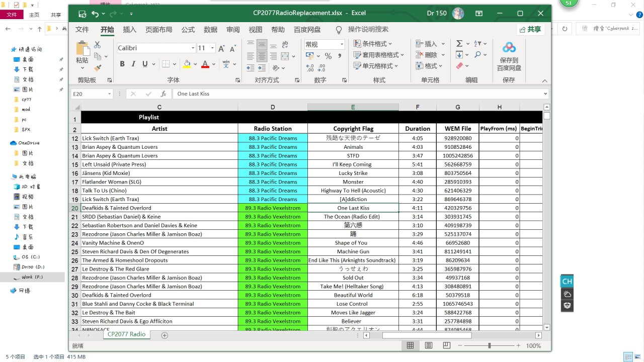Click the 插入 insert cells button
Screen dimensions: 644x362
(x=431, y=44)
